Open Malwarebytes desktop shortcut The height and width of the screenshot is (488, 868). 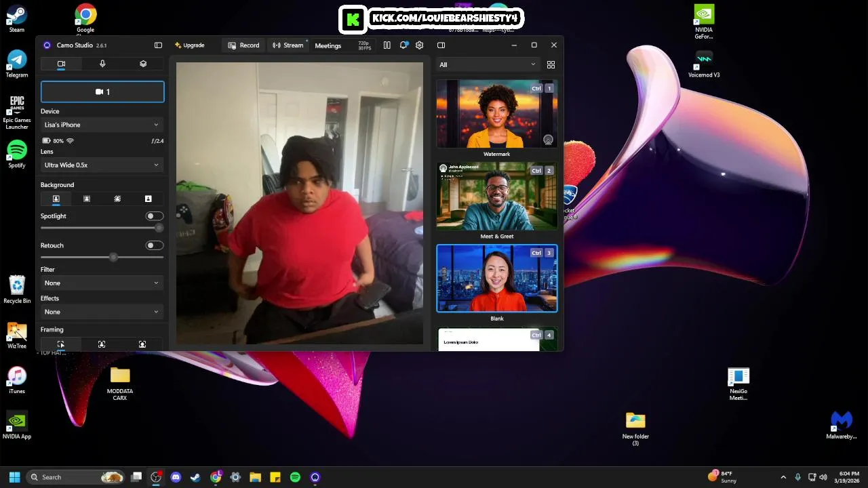click(x=842, y=426)
